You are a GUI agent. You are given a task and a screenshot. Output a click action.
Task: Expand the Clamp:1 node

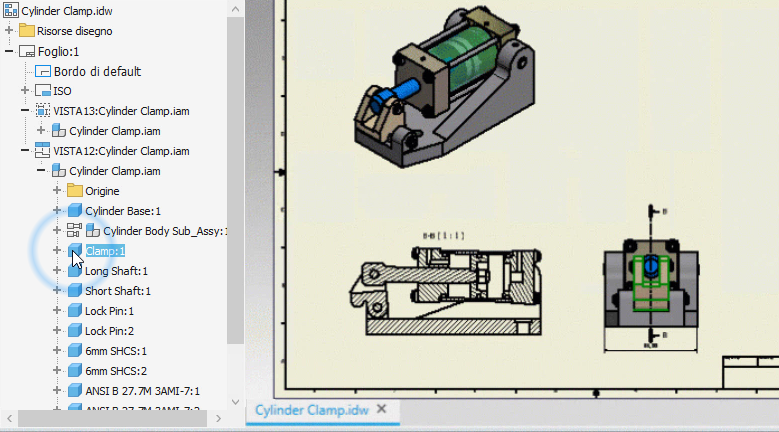coord(57,250)
